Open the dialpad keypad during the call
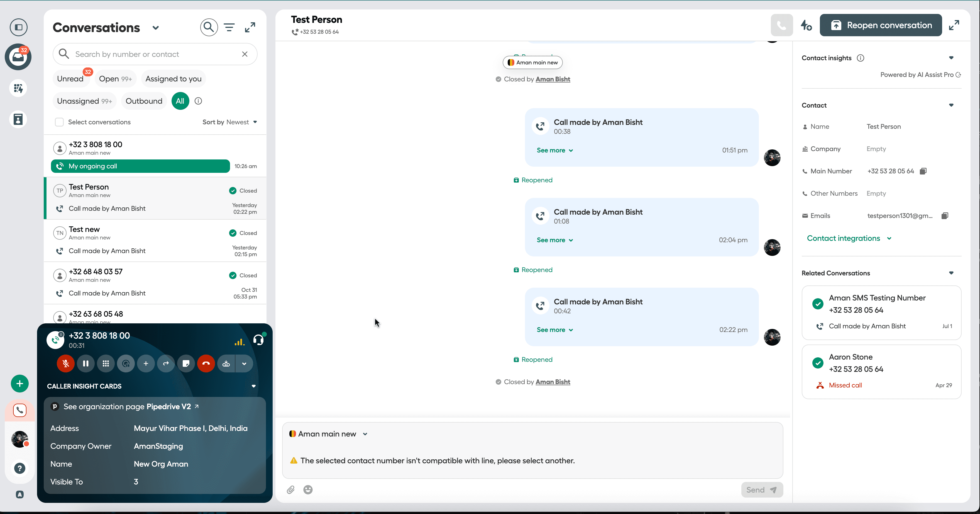 [106, 363]
